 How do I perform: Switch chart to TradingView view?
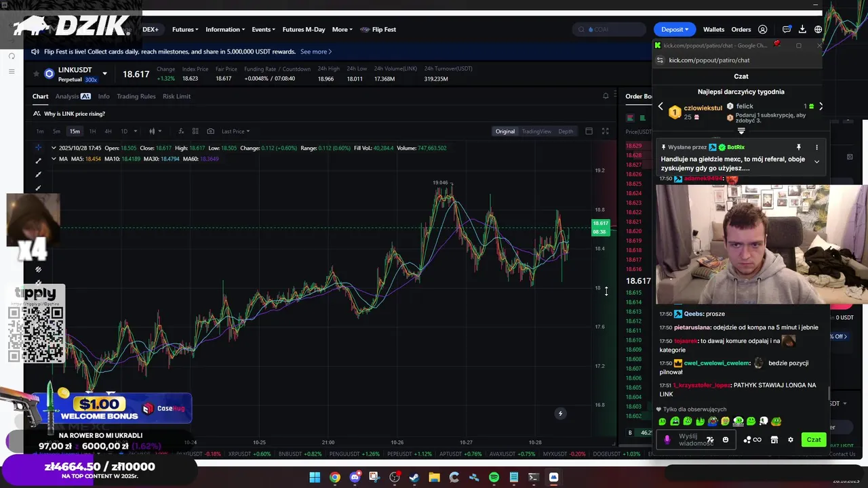coord(536,131)
